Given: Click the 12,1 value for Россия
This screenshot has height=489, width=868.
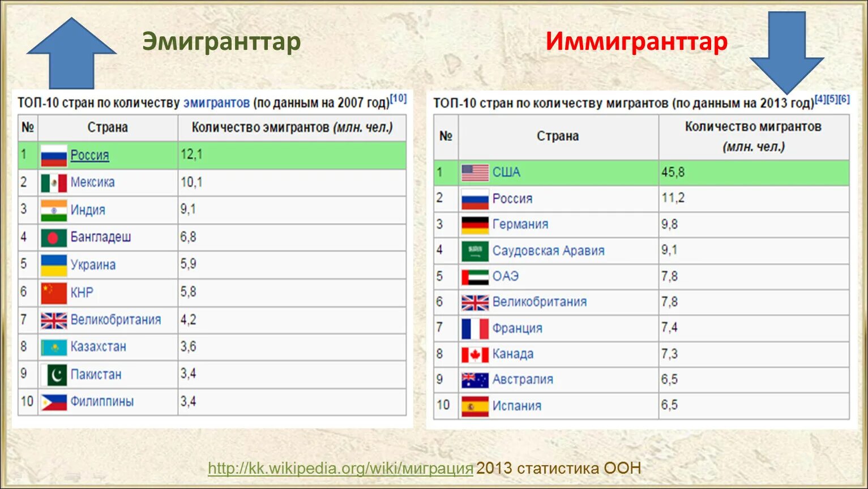Looking at the screenshot, I should [191, 155].
